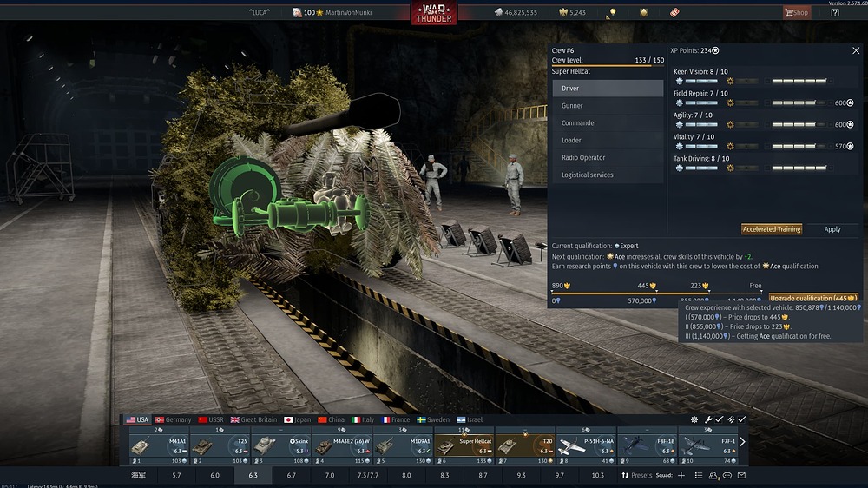This screenshot has width=868, height=488.
Task: Select the F7F-1 aircraft slot
Action: coord(708,447)
